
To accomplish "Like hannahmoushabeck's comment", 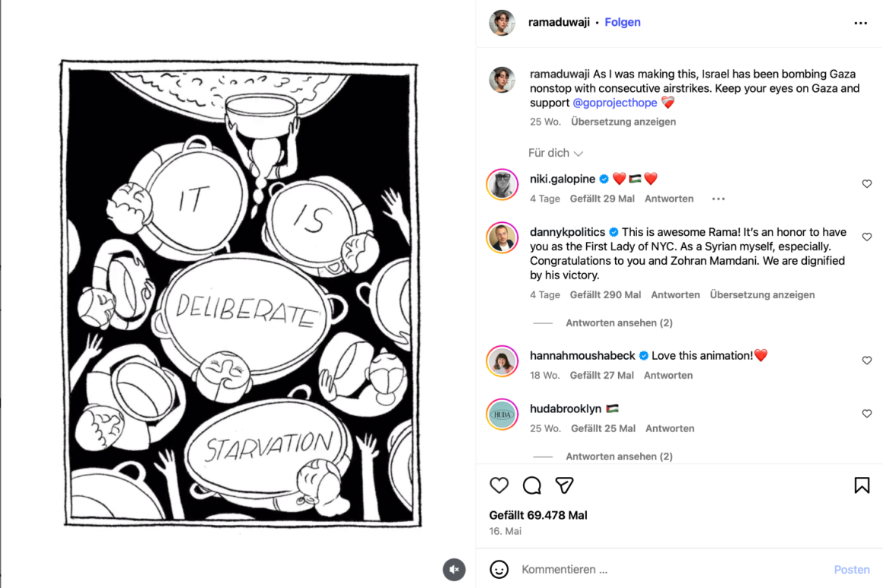I will 866,361.
